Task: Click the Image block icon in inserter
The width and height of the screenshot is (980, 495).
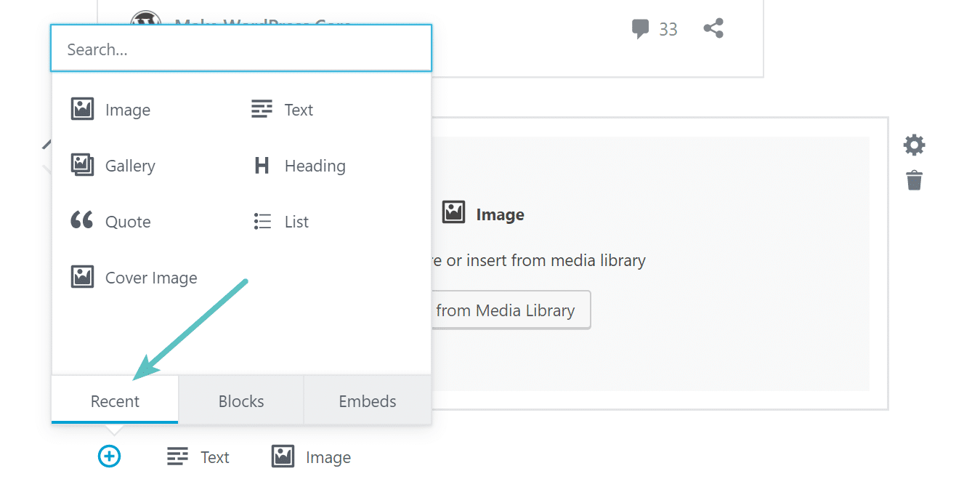Action: point(82,110)
